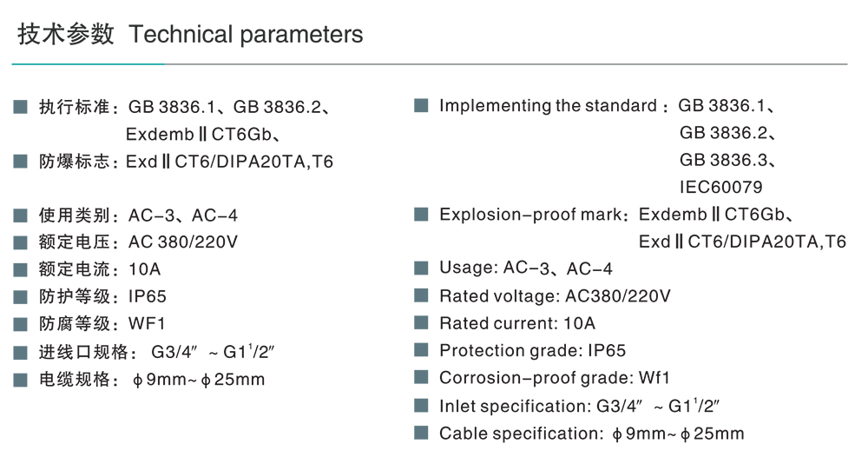Click the square bullet before 防爆标志
The height and width of the screenshot is (464, 868).
coord(20,162)
